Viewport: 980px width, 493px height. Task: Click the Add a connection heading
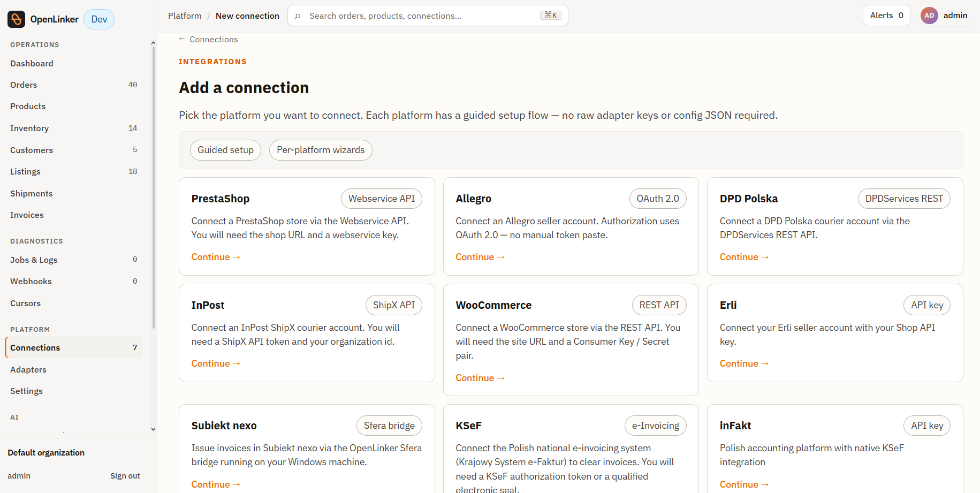click(244, 88)
